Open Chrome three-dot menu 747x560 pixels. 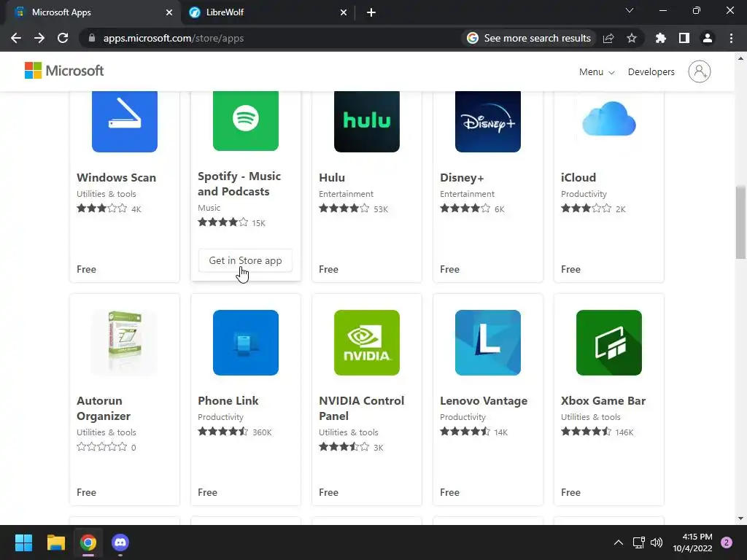click(731, 38)
